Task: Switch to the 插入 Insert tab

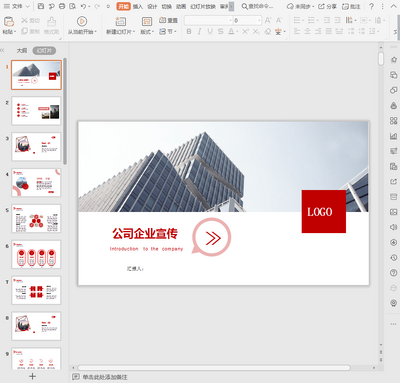Action: [138, 7]
